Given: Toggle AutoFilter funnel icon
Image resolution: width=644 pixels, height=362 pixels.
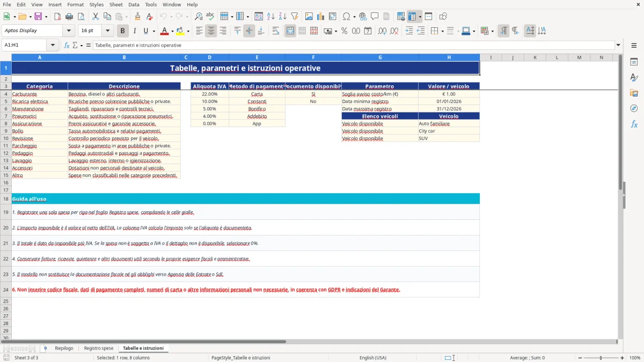Looking at the screenshot, I should (x=294, y=17).
